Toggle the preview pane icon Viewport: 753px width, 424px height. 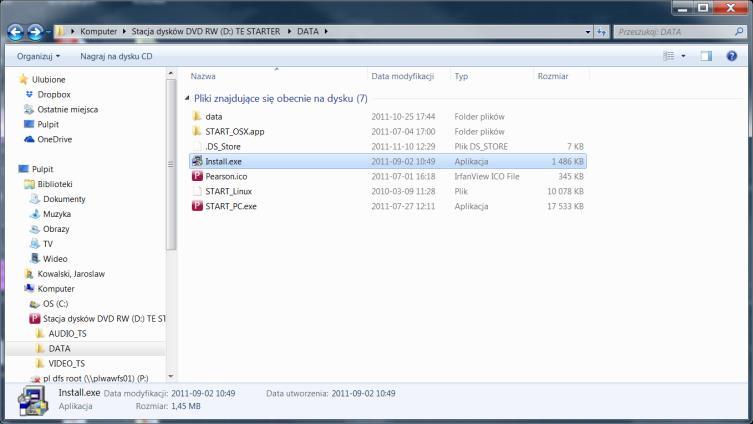tap(706, 56)
